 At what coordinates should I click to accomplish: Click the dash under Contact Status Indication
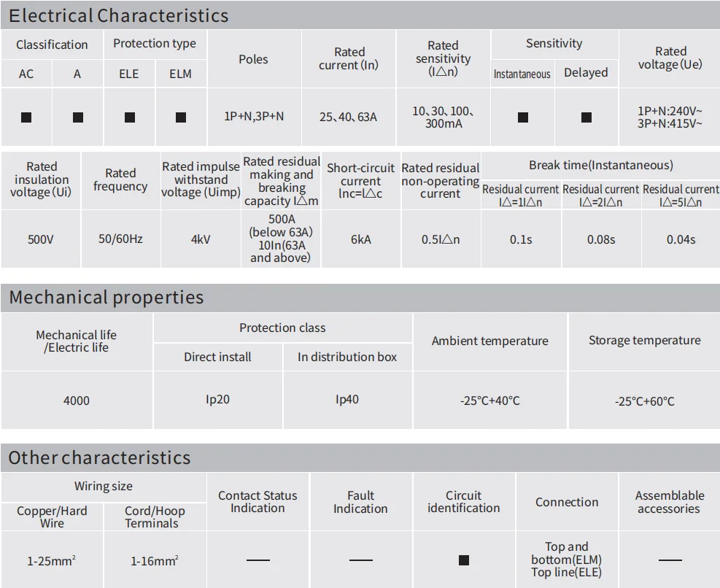258,560
